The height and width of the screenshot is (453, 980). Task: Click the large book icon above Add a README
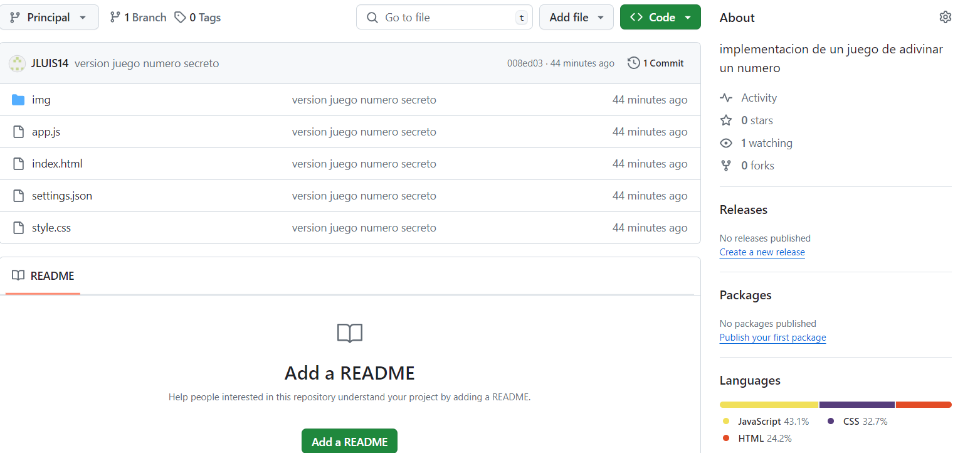pos(350,333)
